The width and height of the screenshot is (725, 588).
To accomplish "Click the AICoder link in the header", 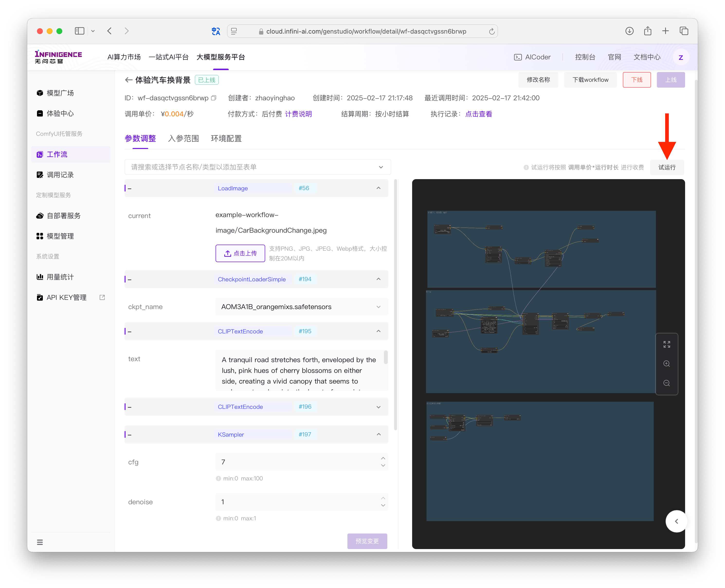I will click(532, 57).
